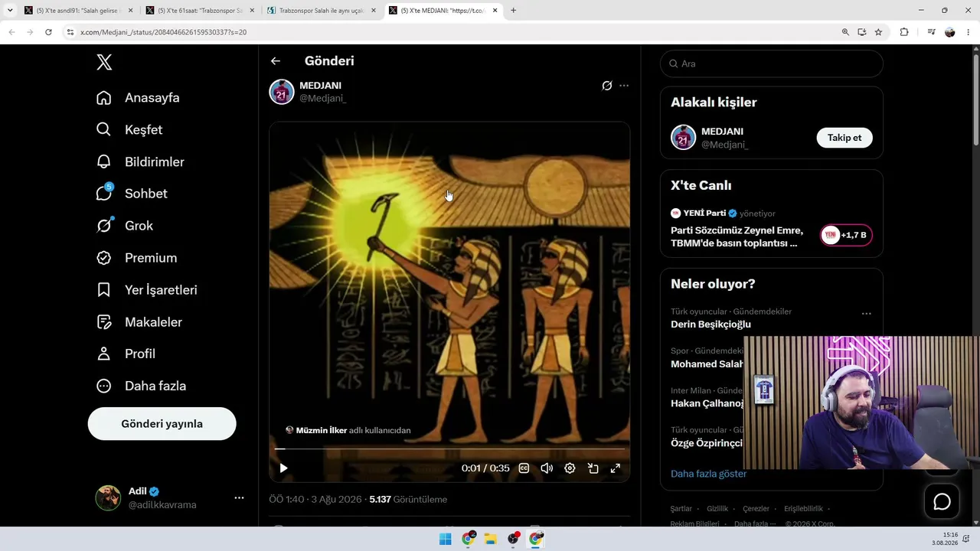Click the Gönderi yayınla button
980x551 pixels.
[x=162, y=423]
